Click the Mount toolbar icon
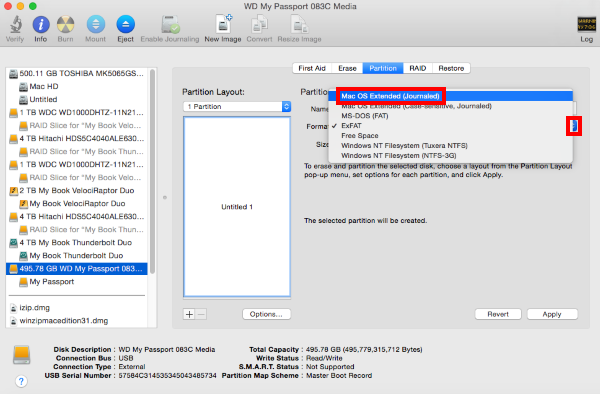 click(96, 24)
